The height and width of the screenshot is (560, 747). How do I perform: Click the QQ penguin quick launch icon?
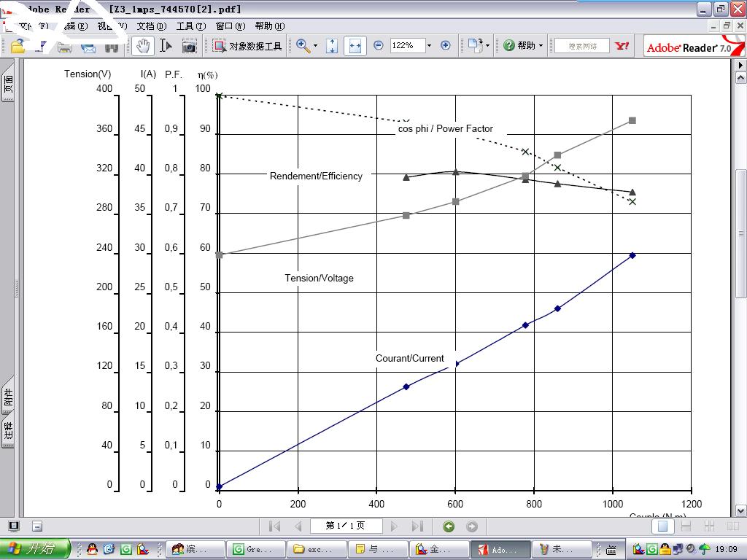point(92,549)
